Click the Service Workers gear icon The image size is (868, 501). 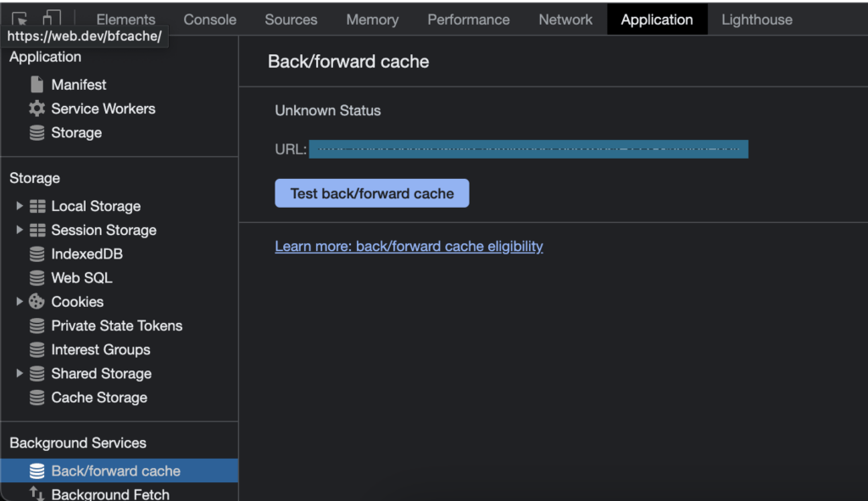(36, 109)
